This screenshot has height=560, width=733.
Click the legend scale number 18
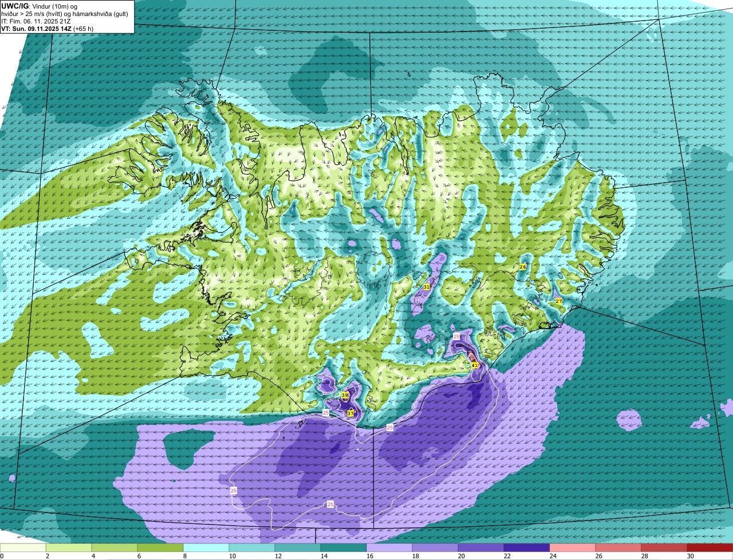click(415, 556)
